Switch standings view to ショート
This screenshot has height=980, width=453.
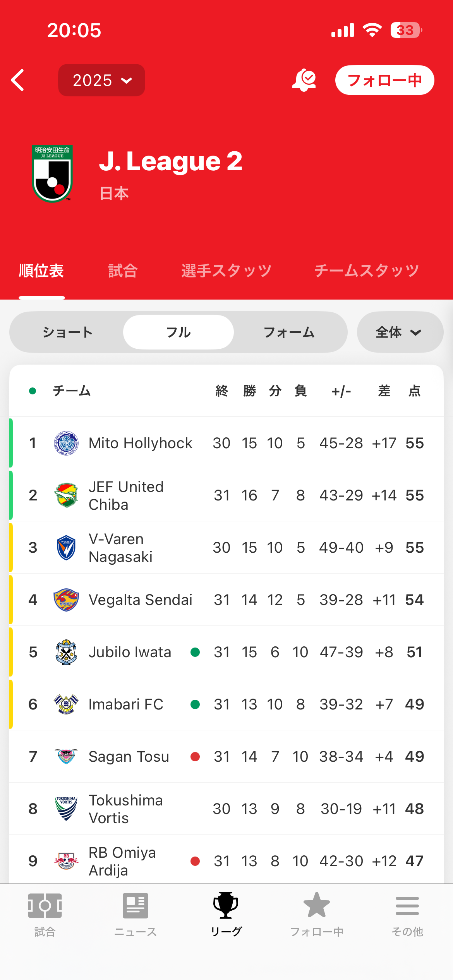67,332
